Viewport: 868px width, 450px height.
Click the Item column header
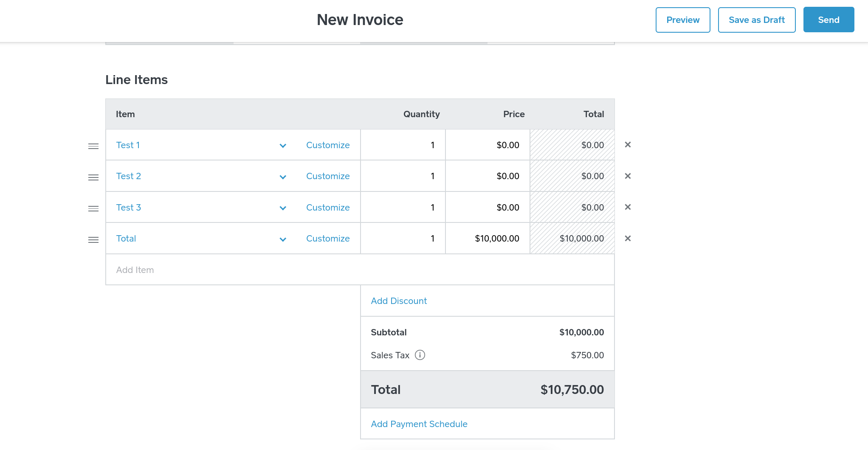pos(125,114)
